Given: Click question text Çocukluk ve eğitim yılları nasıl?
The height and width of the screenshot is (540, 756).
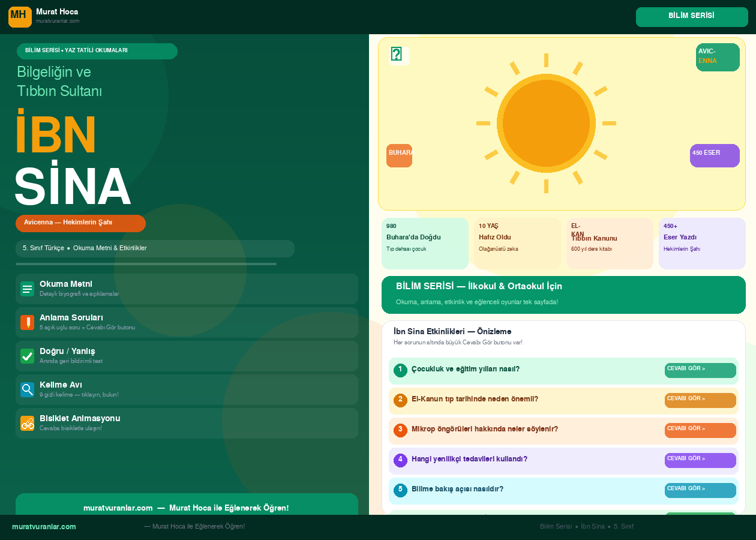Looking at the screenshot, I should tap(466, 370).
